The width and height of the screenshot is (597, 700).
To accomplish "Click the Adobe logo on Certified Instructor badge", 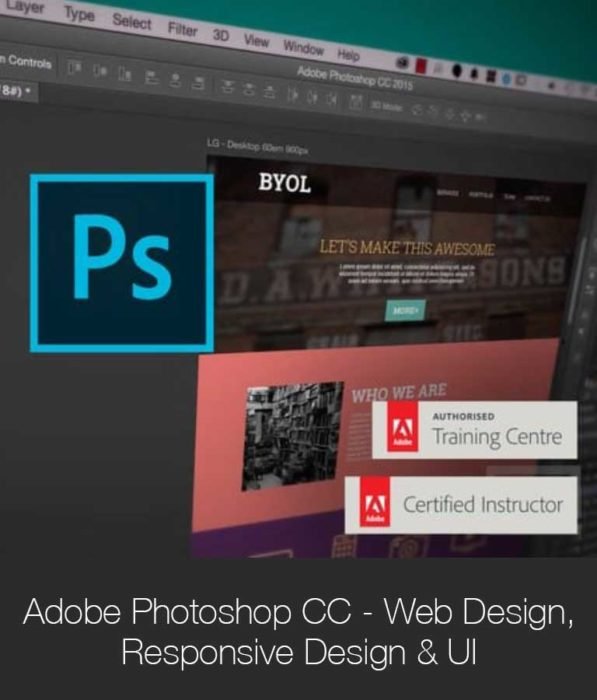I will [375, 502].
